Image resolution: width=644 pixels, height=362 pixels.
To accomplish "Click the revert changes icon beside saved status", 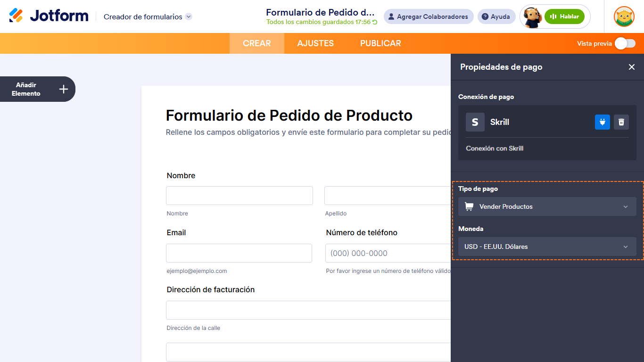I will pyautogui.click(x=375, y=22).
